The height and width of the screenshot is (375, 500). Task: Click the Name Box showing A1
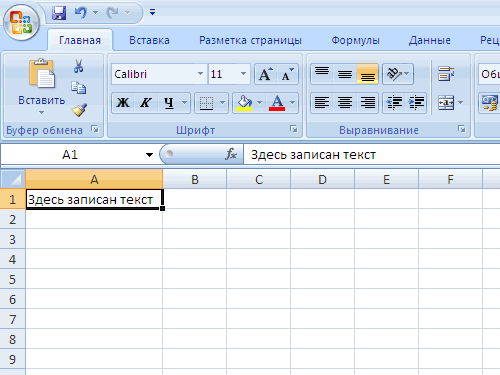tap(71, 155)
